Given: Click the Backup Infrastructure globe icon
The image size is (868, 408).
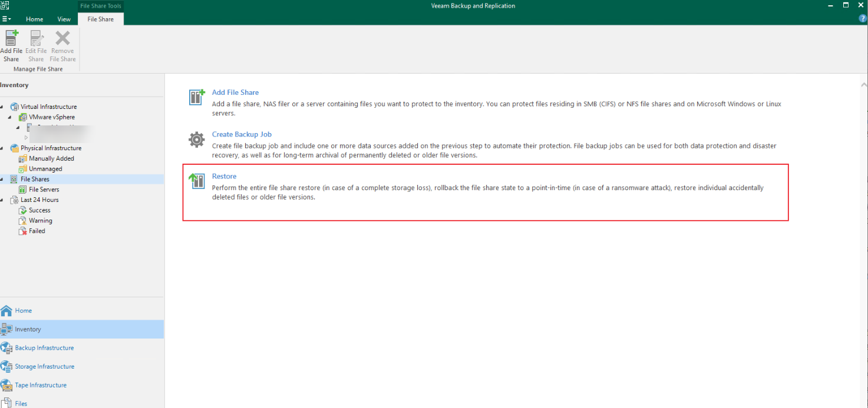Looking at the screenshot, I should coord(6,348).
